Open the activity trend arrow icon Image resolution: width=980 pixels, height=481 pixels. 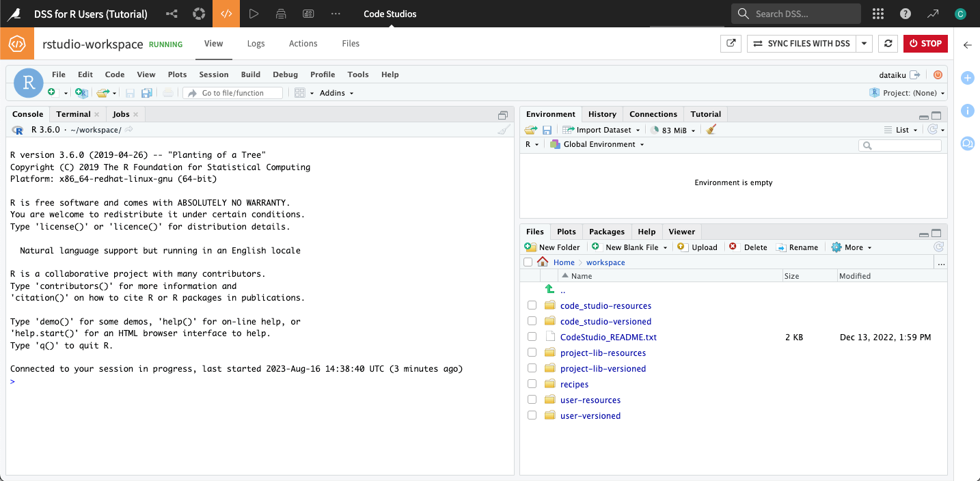pyautogui.click(x=933, y=14)
